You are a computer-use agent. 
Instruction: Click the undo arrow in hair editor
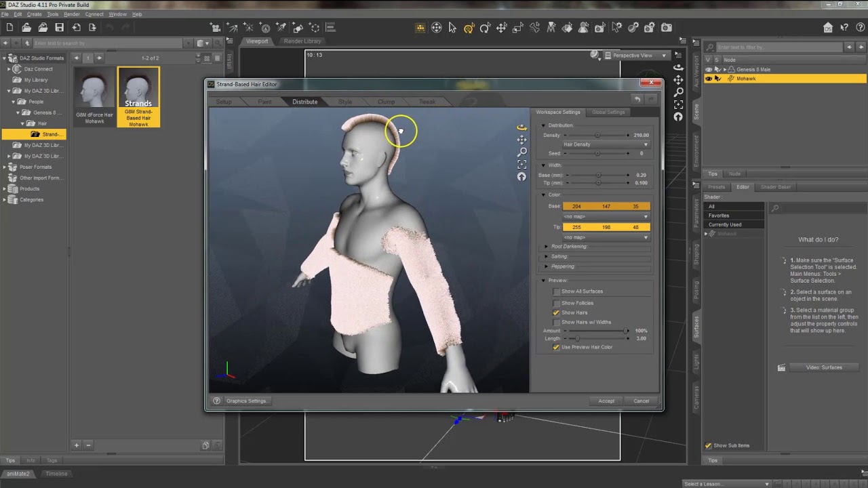[637, 100]
